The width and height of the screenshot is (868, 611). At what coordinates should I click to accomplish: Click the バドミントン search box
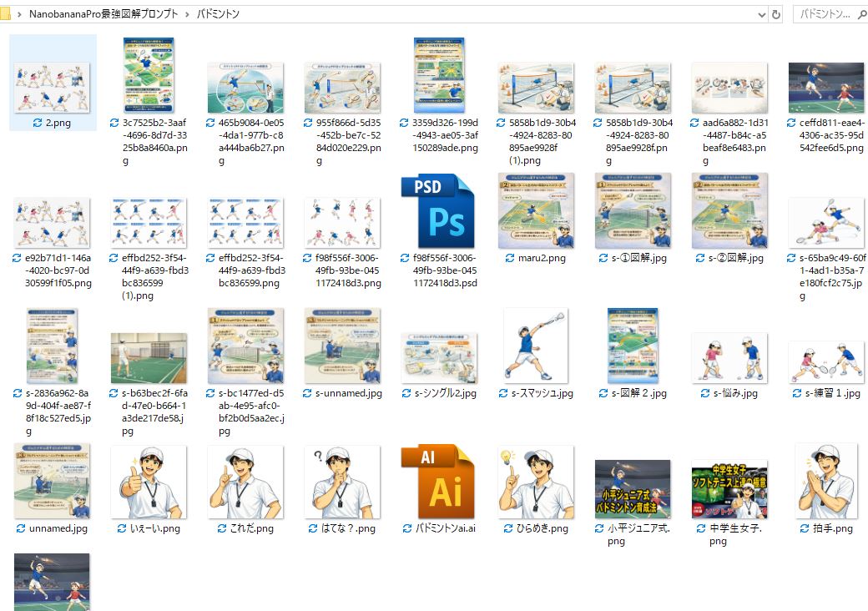[x=826, y=15]
